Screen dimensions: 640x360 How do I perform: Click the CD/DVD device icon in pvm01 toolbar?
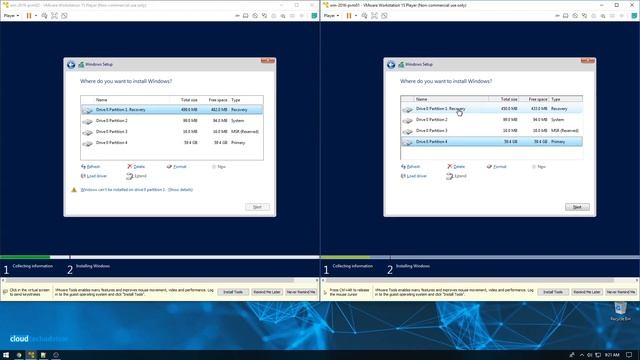click(575, 16)
